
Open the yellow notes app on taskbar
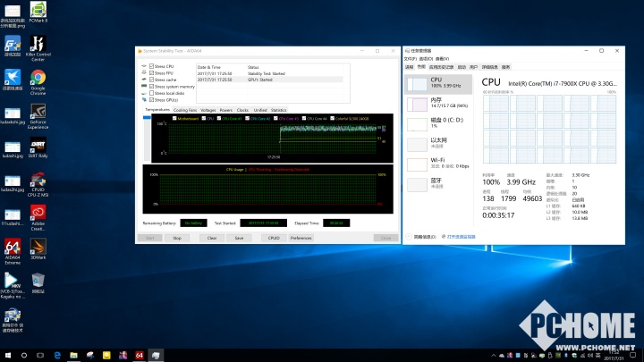click(x=106, y=356)
